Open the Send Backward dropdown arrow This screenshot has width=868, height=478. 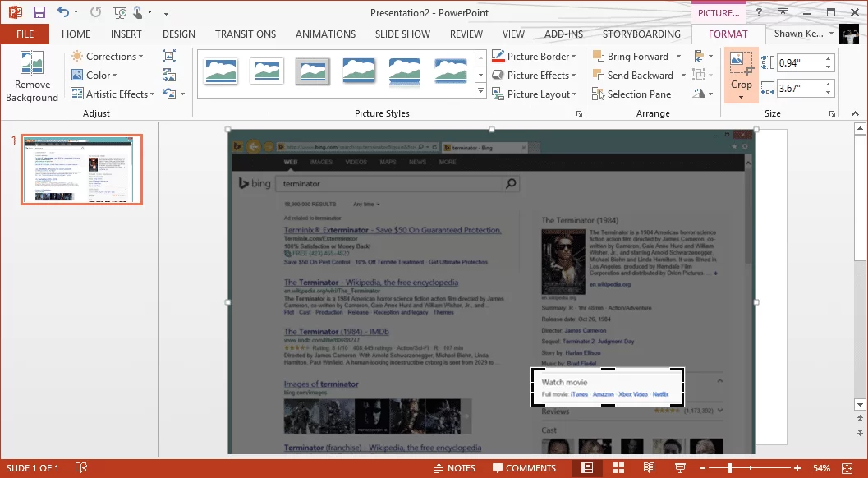coord(683,76)
